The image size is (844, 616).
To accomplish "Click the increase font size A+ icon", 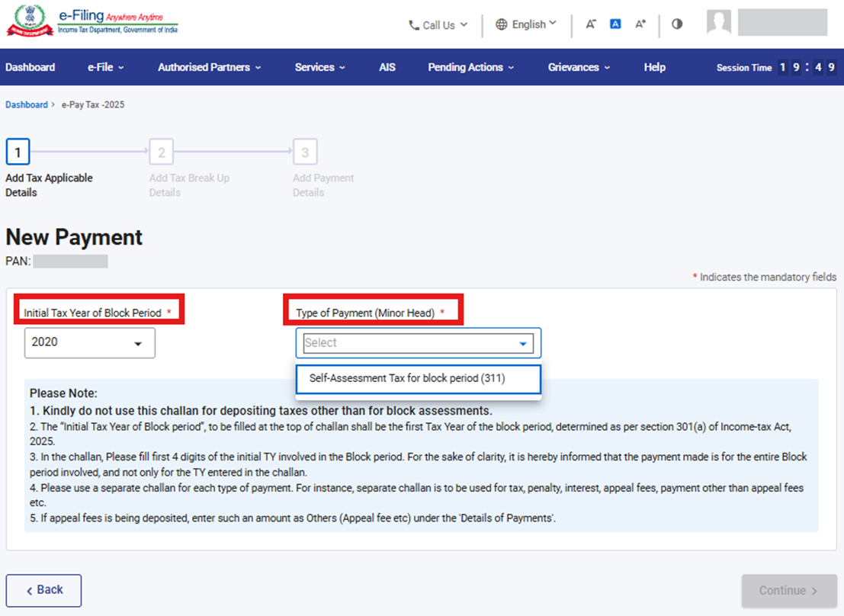I will pos(640,24).
